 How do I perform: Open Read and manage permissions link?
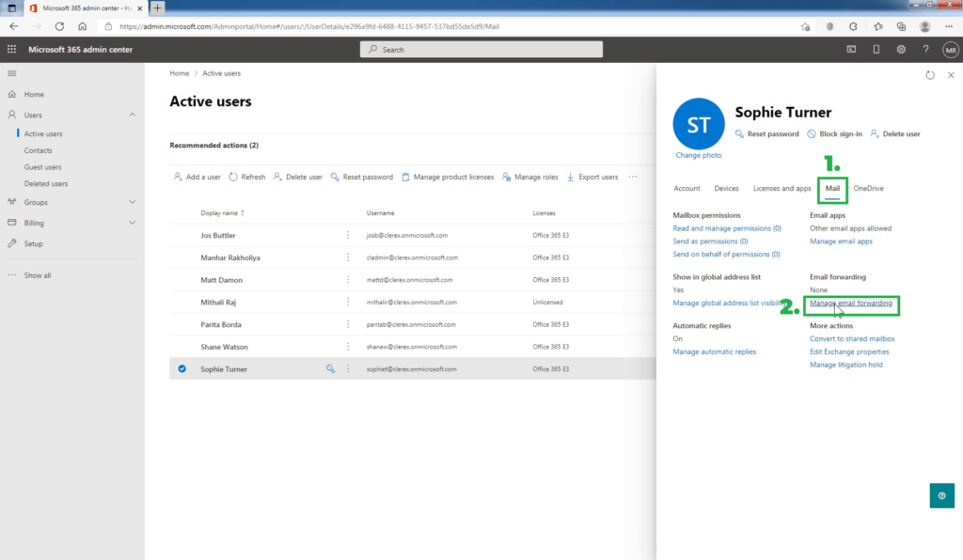point(727,228)
